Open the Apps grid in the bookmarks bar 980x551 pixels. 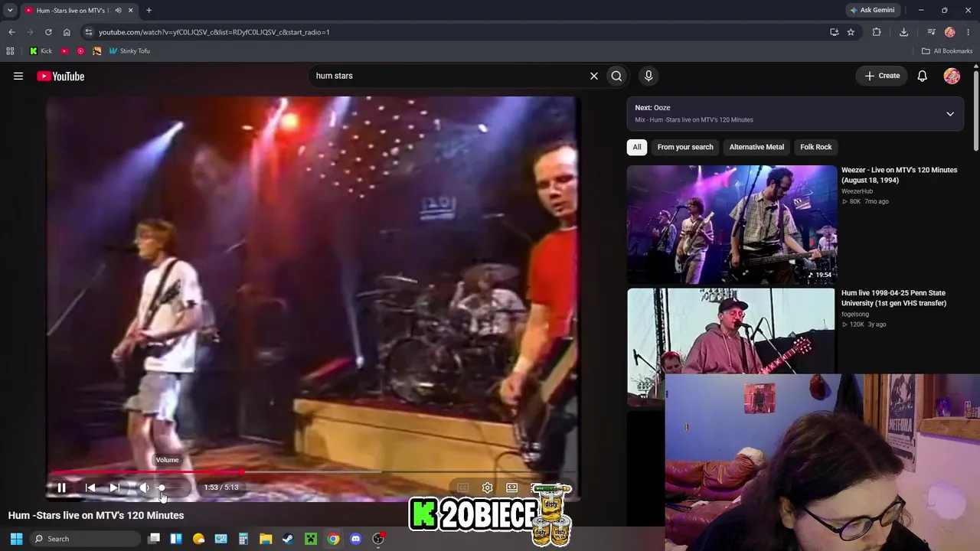point(10,51)
